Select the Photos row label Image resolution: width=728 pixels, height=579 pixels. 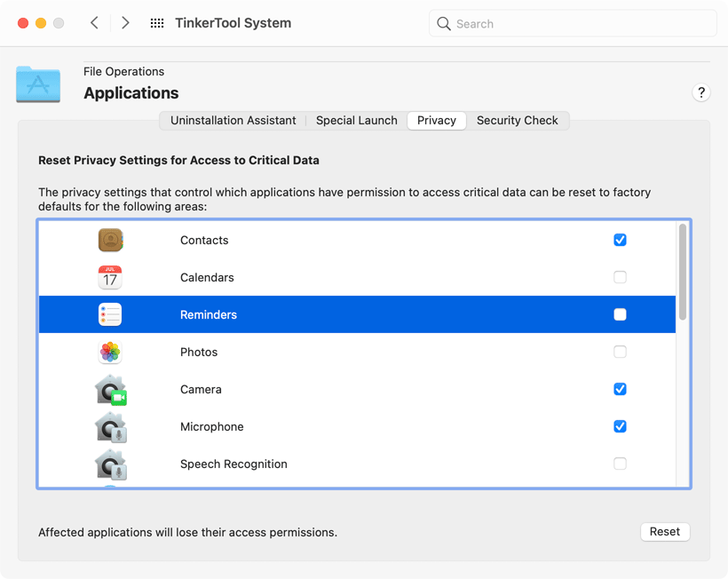(x=199, y=352)
